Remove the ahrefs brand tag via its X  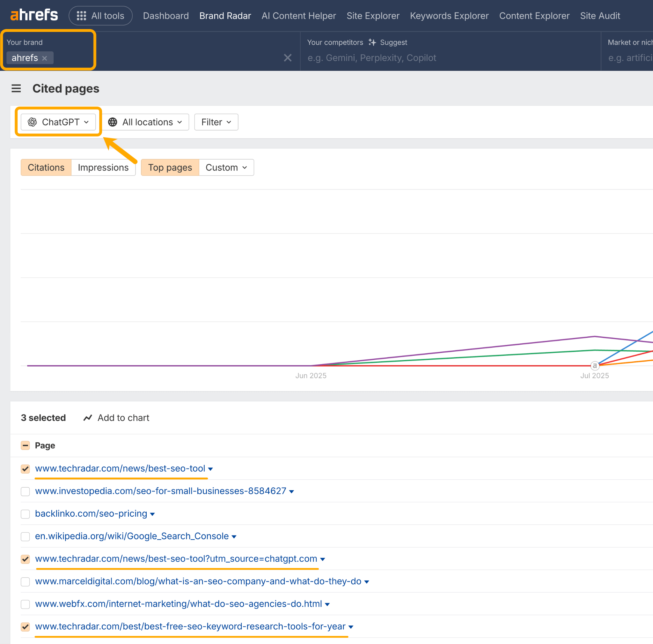pos(45,58)
